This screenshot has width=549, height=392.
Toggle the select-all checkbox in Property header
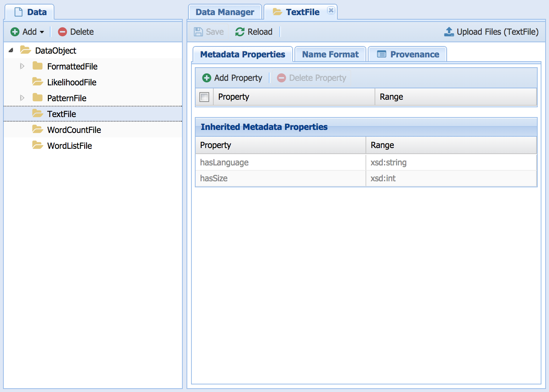(204, 97)
